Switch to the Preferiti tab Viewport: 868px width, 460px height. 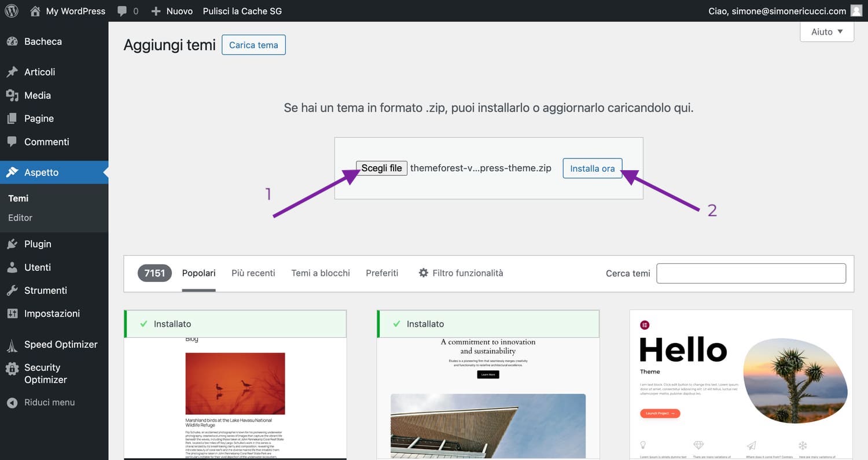382,273
